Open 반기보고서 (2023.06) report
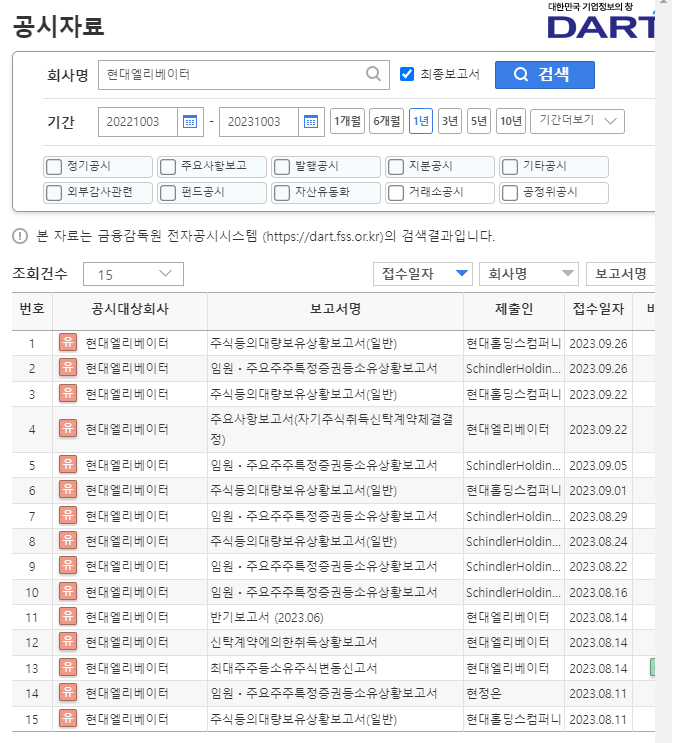Image resolution: width=686 pixels, height=743 pixels. point(267,617)
